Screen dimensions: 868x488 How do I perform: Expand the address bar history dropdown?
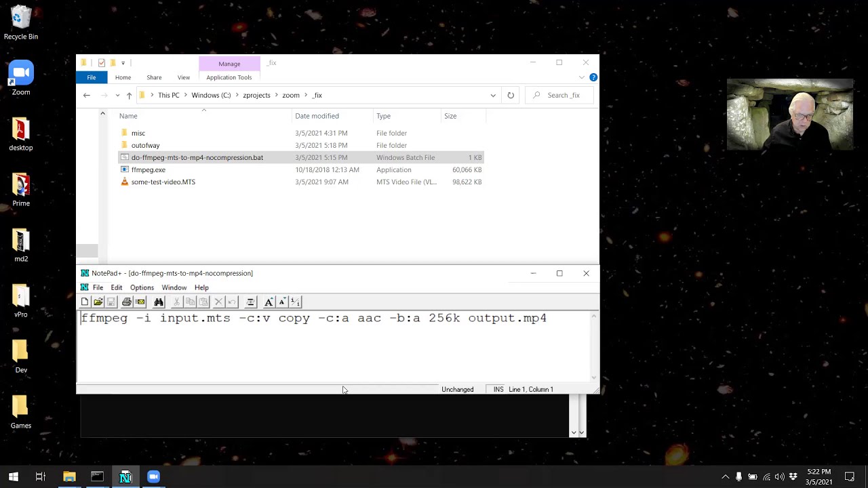[x=493, y=95]
